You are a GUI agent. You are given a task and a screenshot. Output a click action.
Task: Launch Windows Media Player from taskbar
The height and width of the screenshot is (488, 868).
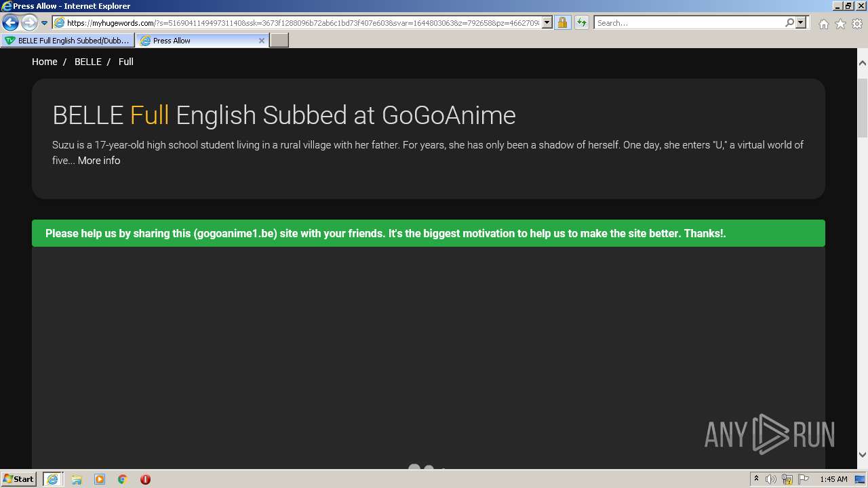click(x=100, y=479)
